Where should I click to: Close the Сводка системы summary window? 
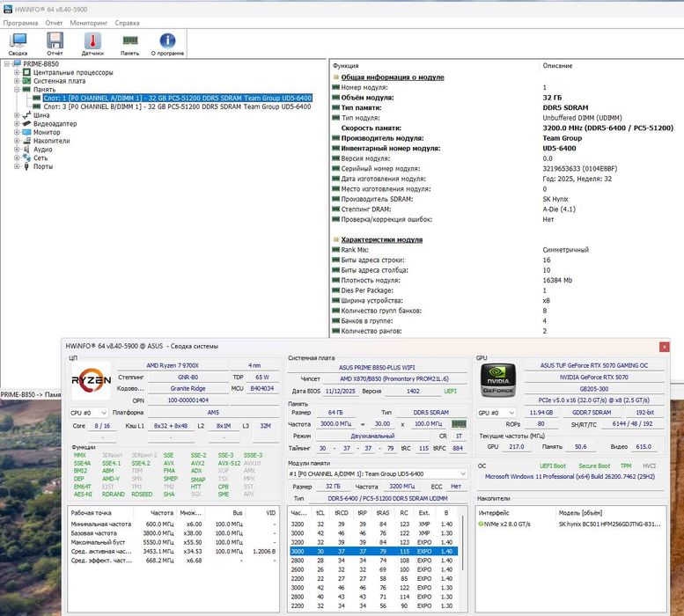click(663, 346)
